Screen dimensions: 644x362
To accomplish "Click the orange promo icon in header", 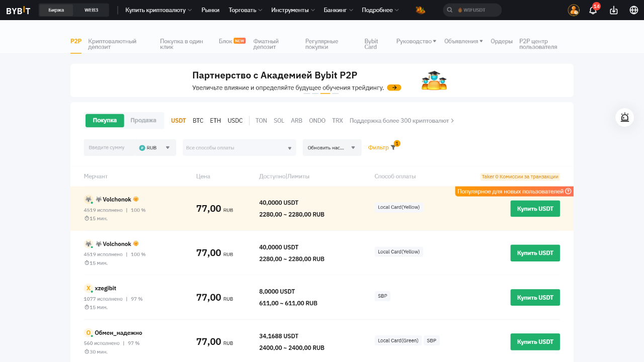I will tap(420, 10).
